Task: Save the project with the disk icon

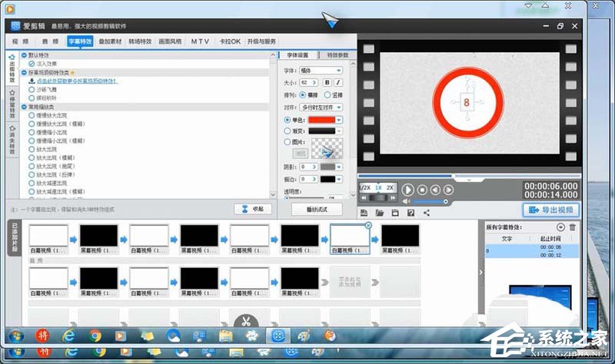Action: (395, 213)
